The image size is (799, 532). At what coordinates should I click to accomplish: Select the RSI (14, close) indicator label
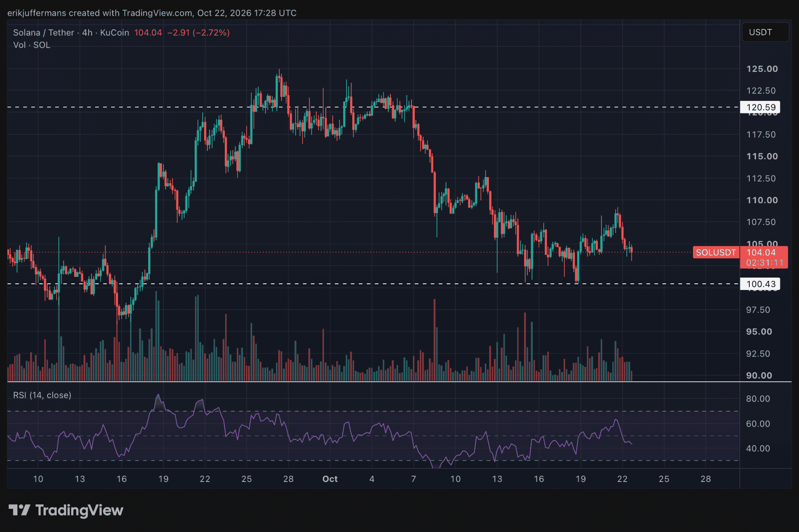[x=42, y=395]
